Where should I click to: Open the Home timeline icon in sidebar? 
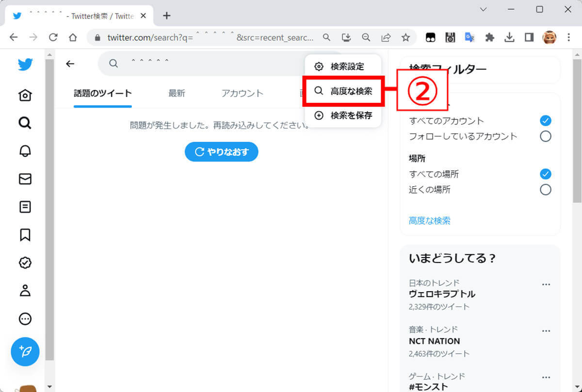25,96
